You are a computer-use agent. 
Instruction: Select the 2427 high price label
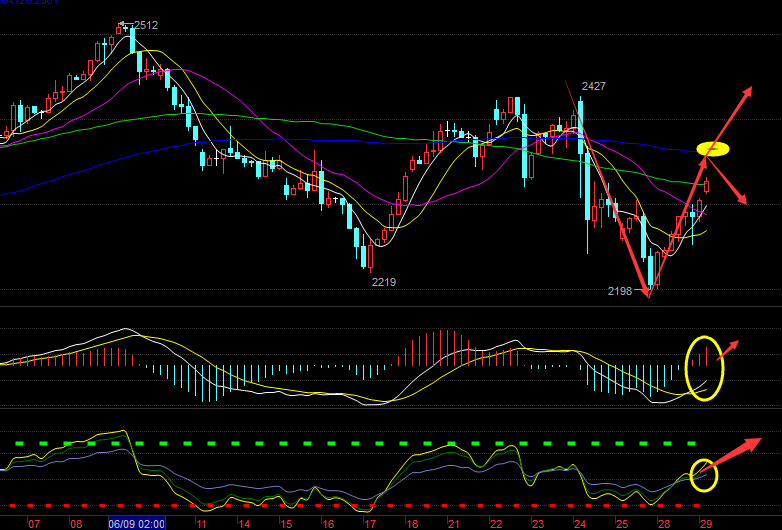[x=594, y=87]
